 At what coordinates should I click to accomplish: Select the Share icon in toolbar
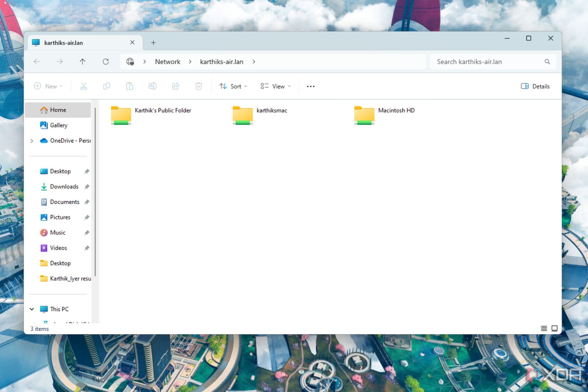(x=176, y=86)
